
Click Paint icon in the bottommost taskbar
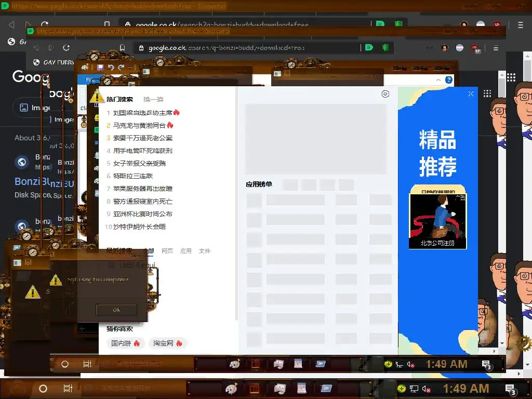pyautogui.click(x=231, y=389)
